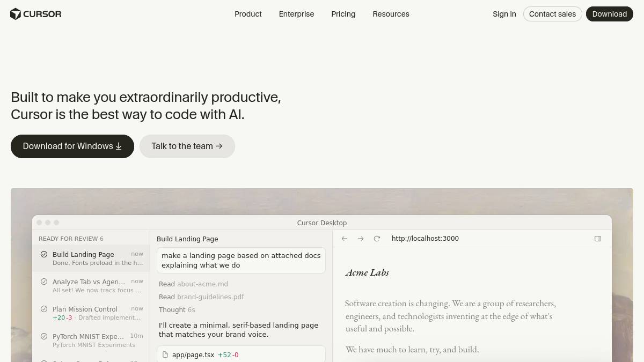Screen dimensions: 644x362
Task: Click Talk to the team button
Action: coord(187,146)
